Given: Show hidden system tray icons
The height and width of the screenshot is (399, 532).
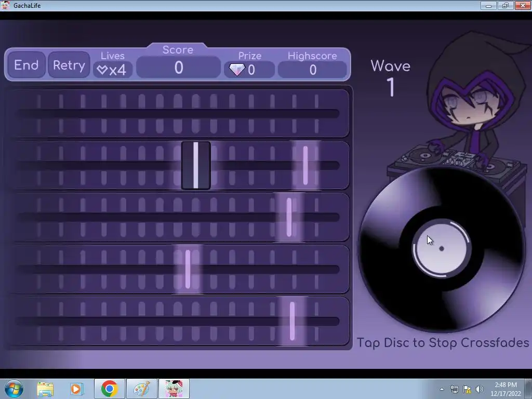Looking at the screenshot, I should click(x=442, y=389).
